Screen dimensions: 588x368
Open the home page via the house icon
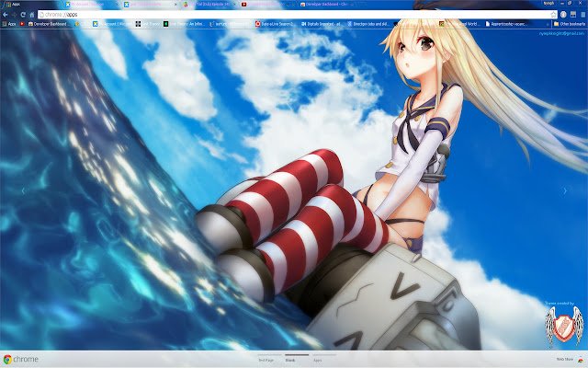[x=32, y=15]
